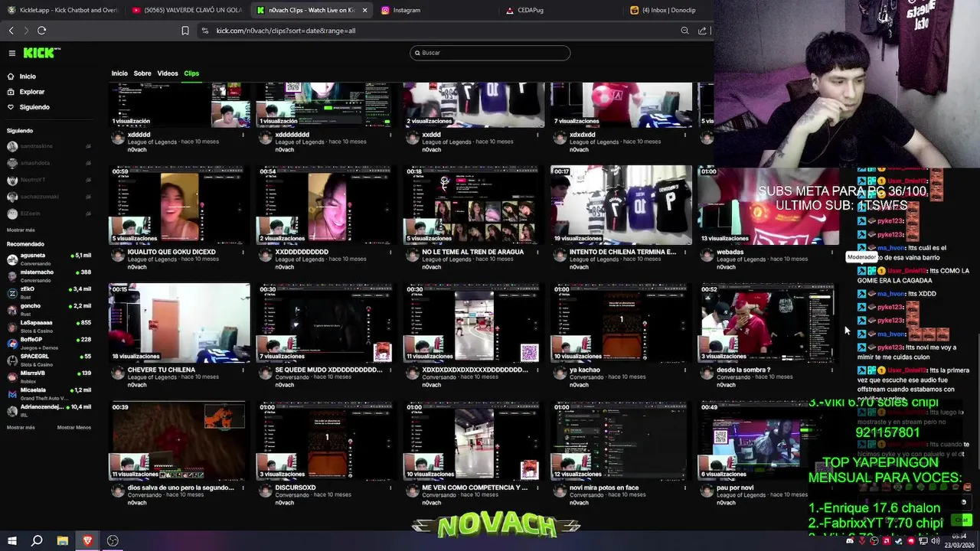Open site settings icon in address bar
Screen dimensions: 980x551
(204, 31)
